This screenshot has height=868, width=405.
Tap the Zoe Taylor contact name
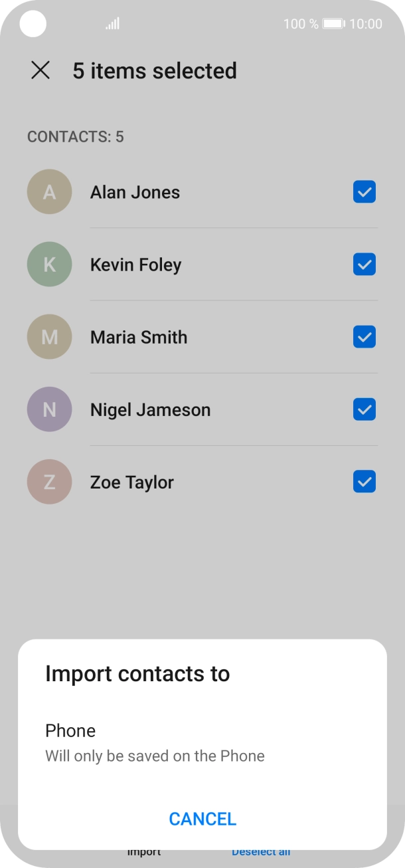(131, 483)
